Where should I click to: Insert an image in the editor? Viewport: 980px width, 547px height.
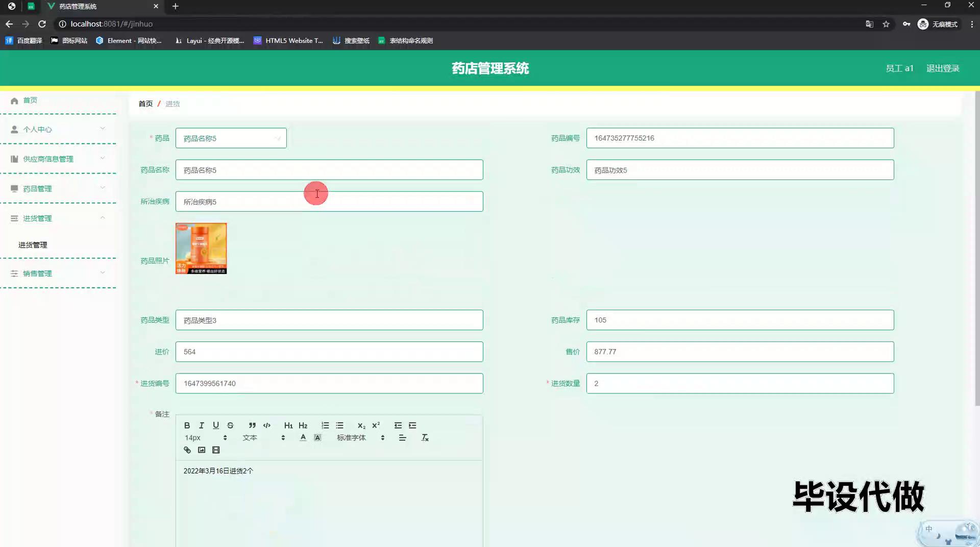point(201,450)
